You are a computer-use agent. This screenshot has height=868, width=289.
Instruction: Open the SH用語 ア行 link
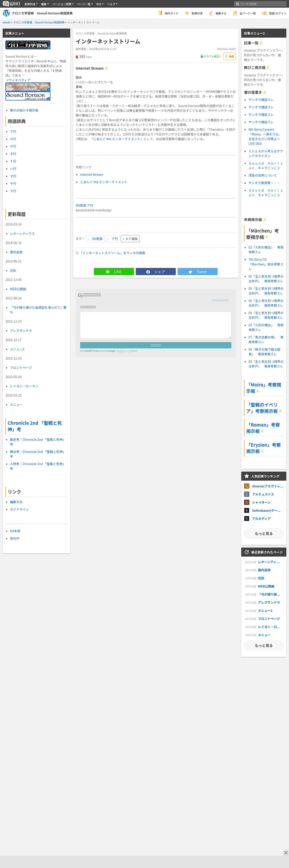84,205
